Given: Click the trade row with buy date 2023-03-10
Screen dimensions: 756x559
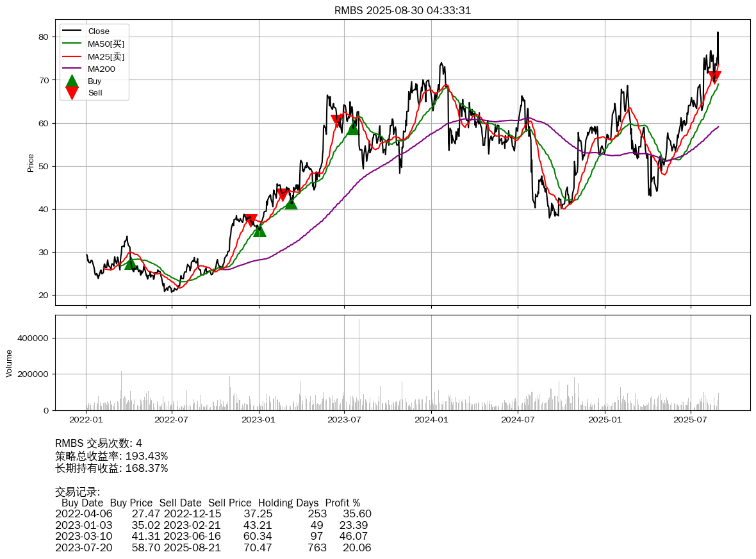Looking at the screenshot, I should 213,536.
